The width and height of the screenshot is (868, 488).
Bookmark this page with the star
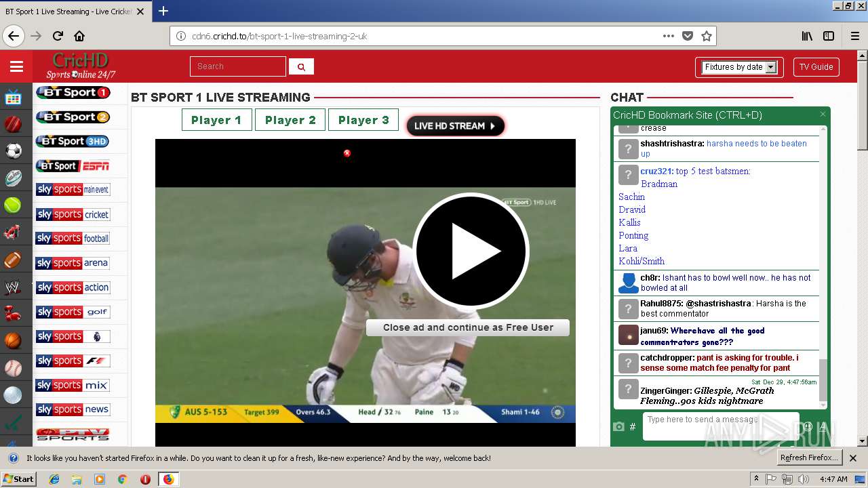(706, 36)
